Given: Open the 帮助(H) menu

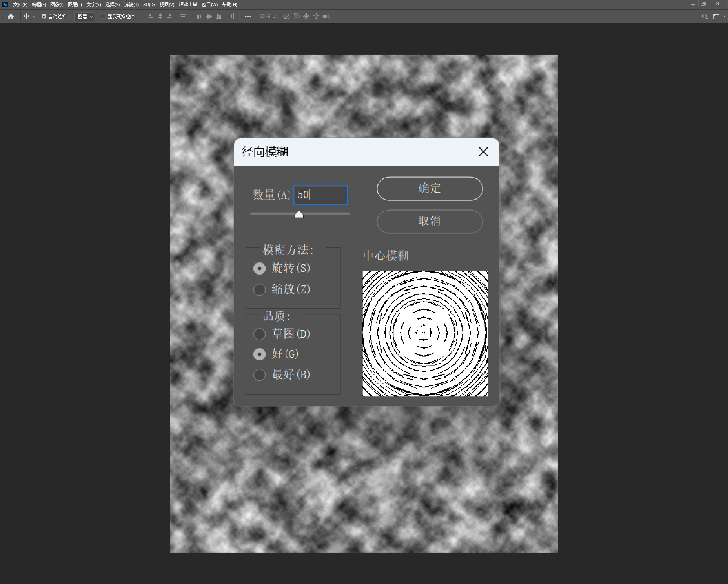Looking at the screenshot, I should (x=230, y=4).
